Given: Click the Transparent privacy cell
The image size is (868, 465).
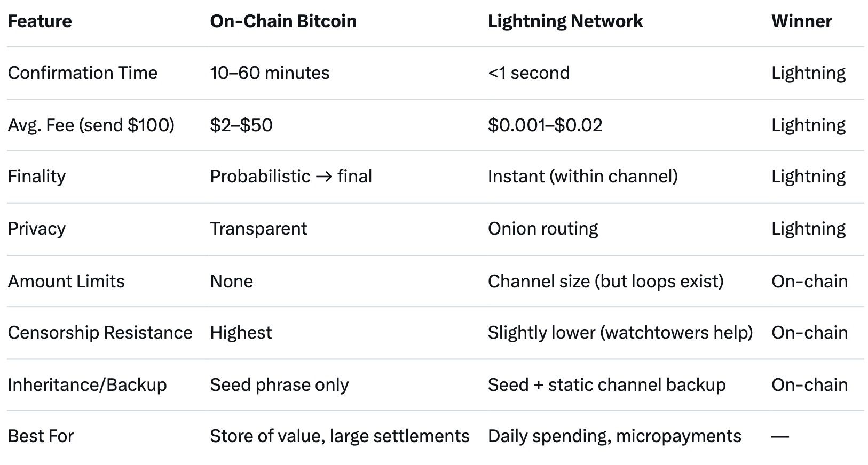Looking at the screenshot, I should 258,229.
